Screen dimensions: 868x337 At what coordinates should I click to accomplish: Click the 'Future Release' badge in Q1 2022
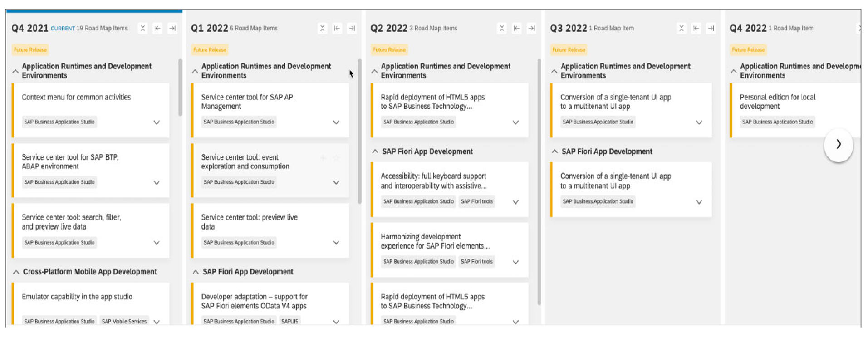(210, 50)
